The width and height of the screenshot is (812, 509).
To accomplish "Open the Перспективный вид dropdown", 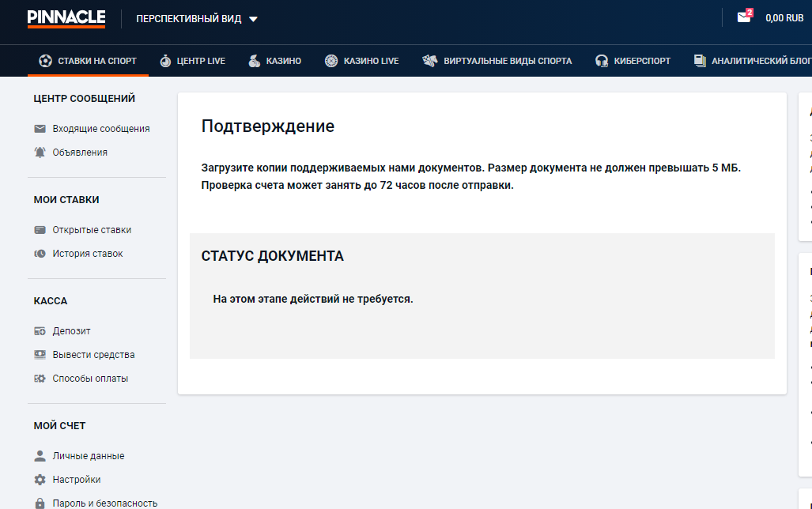I will (x=197, y=19).
